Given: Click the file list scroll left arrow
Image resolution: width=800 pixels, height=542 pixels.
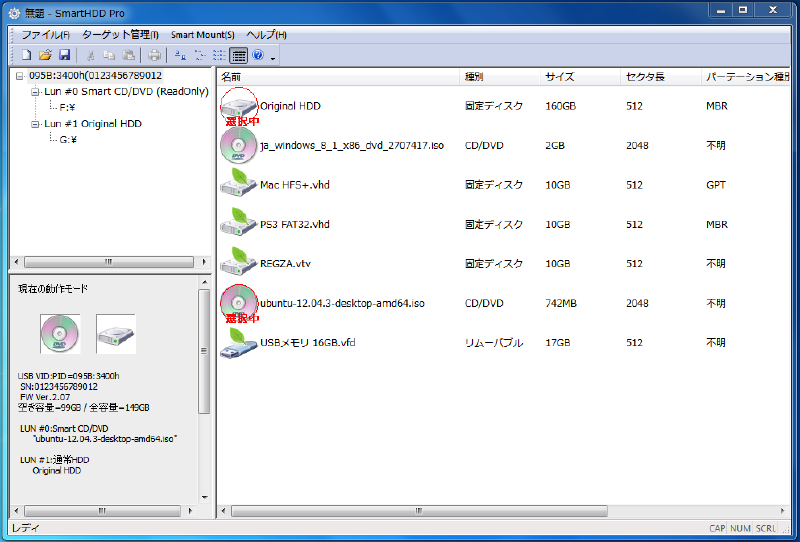Looking at the screenshot, I should coord(223,510).
